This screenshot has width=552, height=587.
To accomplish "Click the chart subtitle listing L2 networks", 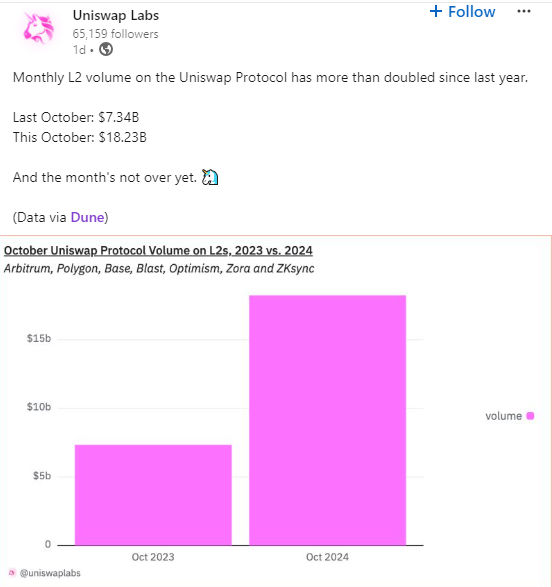I will [159, 268].
